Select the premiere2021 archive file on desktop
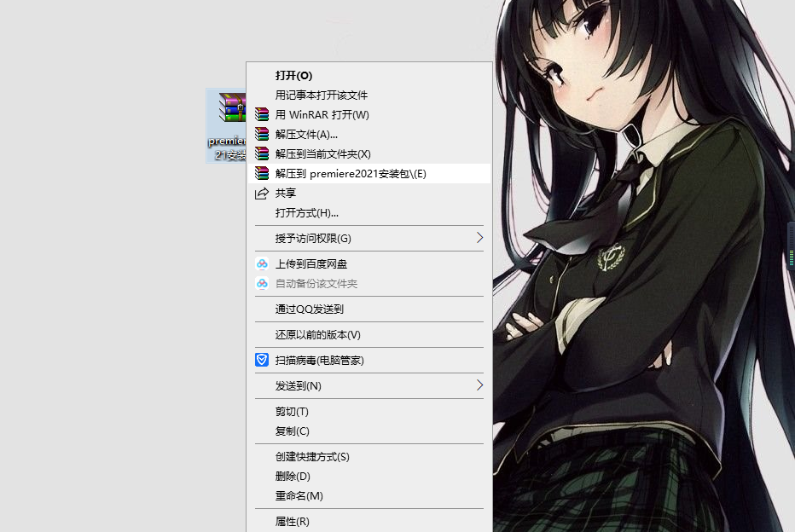795x532 pixels. pos(226,125)
